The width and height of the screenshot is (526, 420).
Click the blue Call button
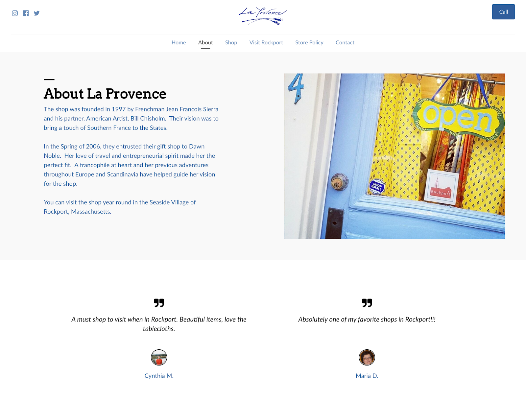503,12
